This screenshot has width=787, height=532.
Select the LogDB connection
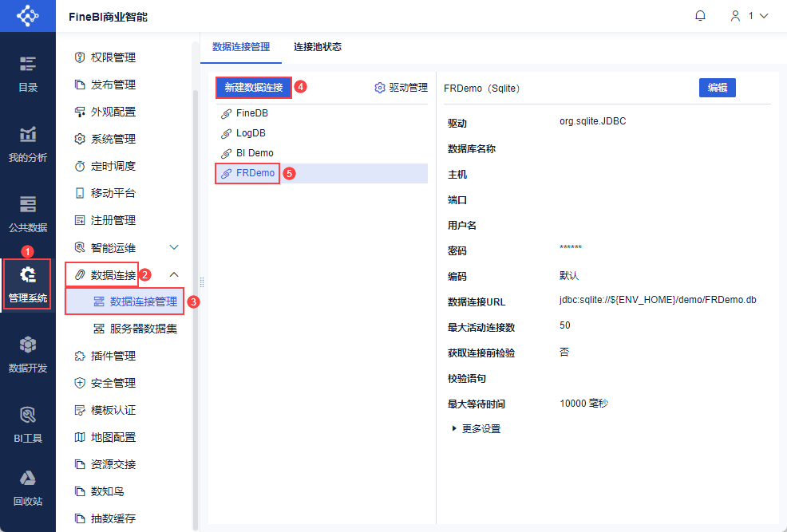(x=322, y=133)
